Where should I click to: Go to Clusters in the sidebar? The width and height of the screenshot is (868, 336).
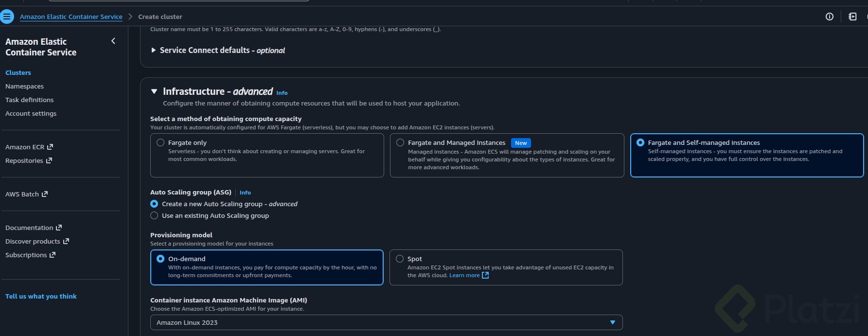click(18, 72)
